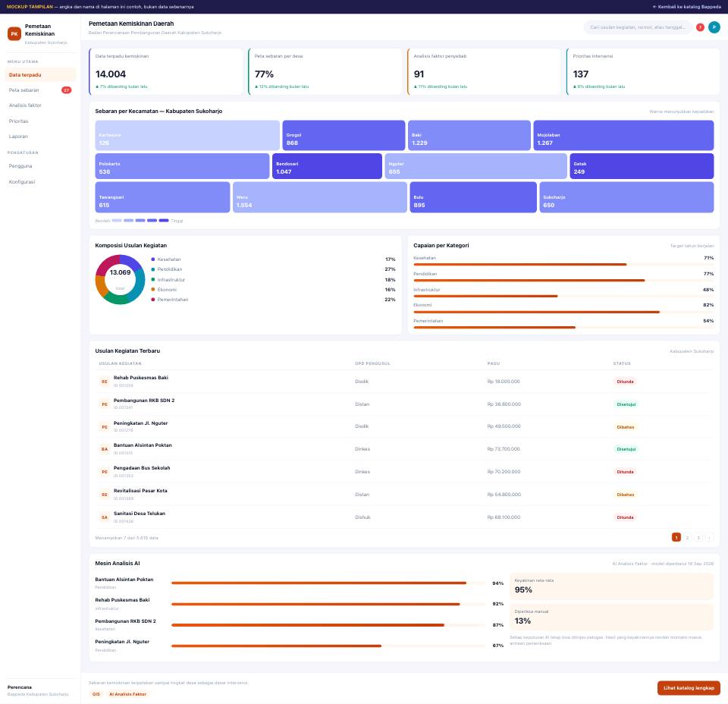
Task: Click the Infrastruktur 48% progress bar
Action: click(563, 297)
